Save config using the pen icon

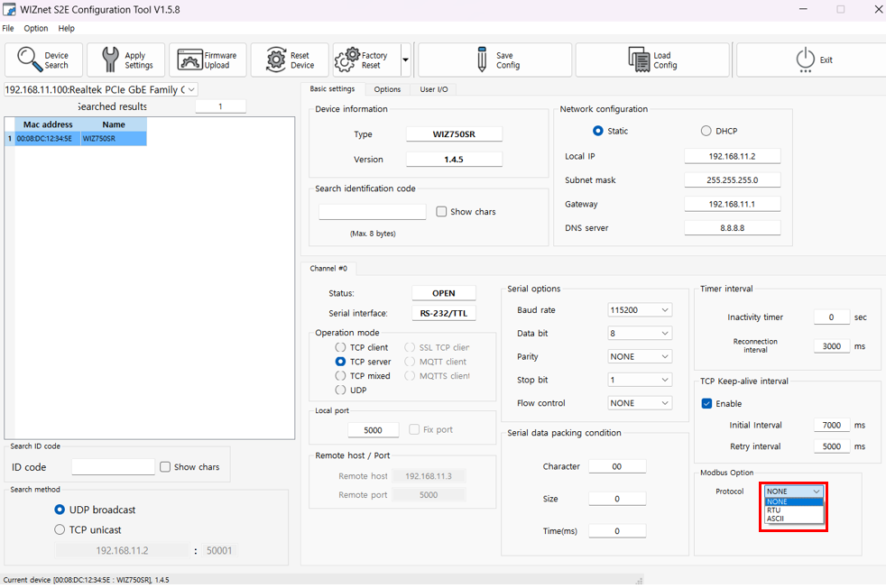click(482, 60)
